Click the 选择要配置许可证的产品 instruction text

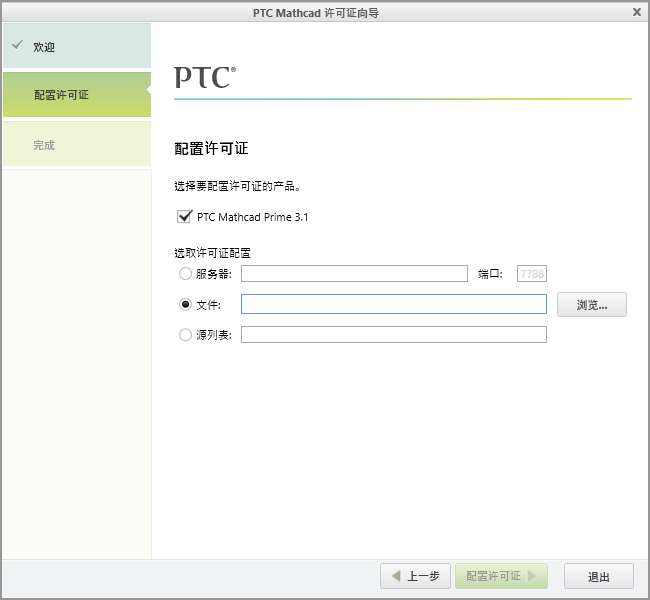pos(237,186)
